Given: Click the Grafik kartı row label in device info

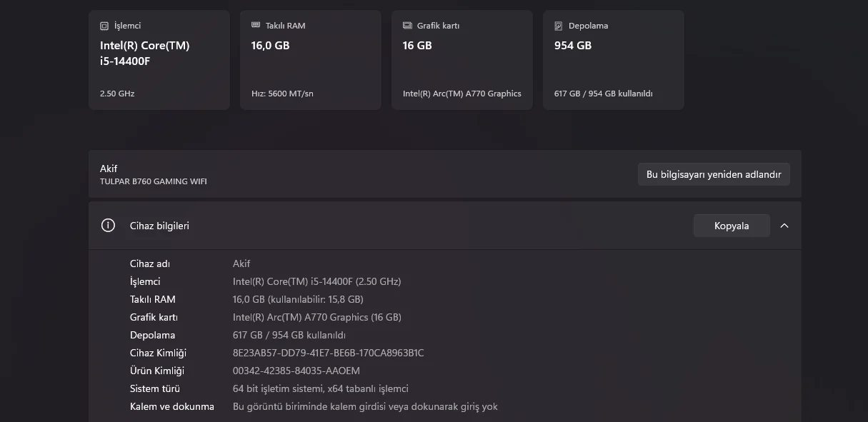Looking at the screenshot, I should (x=154, y=317).
